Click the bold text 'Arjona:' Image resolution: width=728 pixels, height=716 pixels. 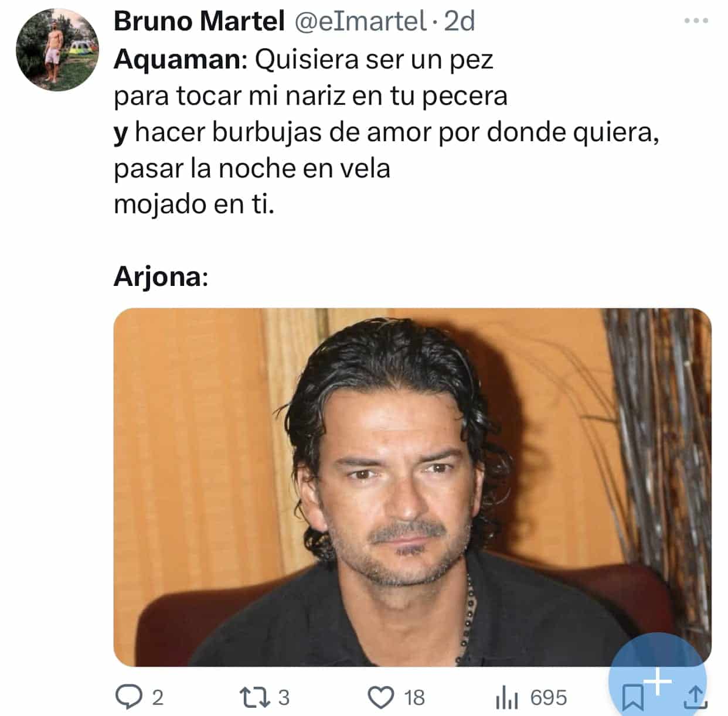coord(161,277)
